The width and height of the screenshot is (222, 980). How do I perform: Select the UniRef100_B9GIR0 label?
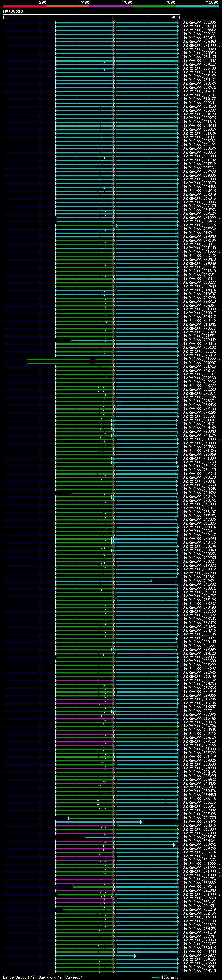pyautogui.click(x=199, y=84)
